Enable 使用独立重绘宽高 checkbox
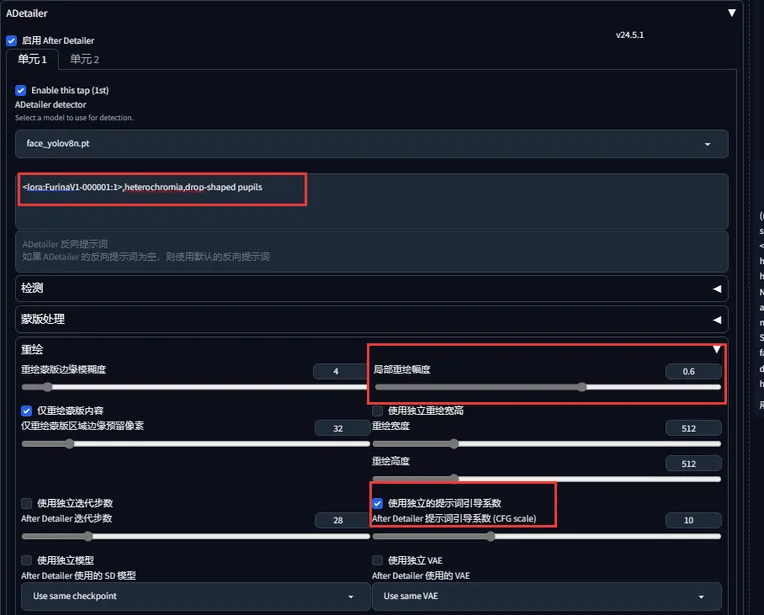This screenshot has height=615, width=764. (378, 411)
